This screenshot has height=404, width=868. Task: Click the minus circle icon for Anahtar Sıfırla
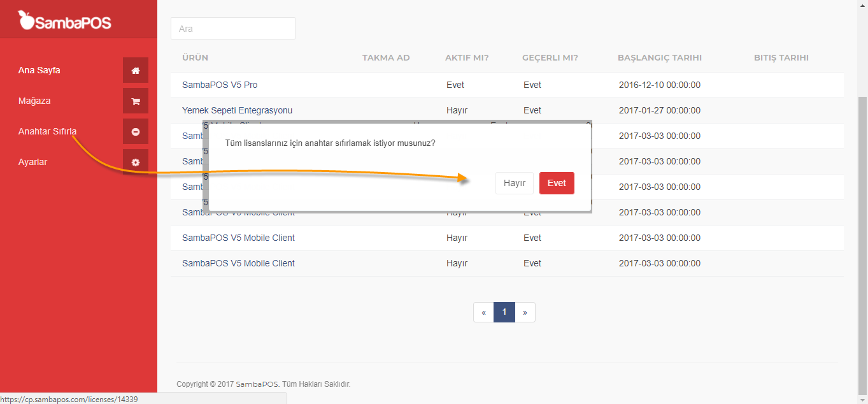[135, 132]
